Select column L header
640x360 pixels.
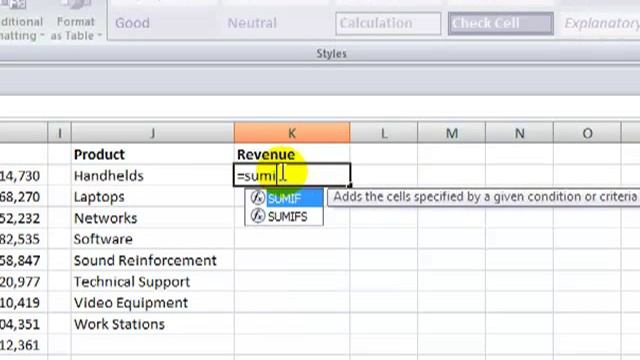(384, 133)
